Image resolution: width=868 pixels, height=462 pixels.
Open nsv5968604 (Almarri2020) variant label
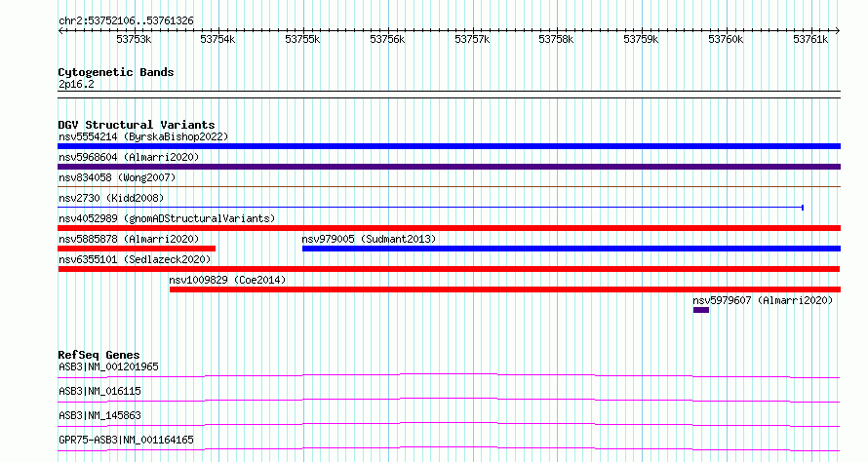tap(129, 157)
